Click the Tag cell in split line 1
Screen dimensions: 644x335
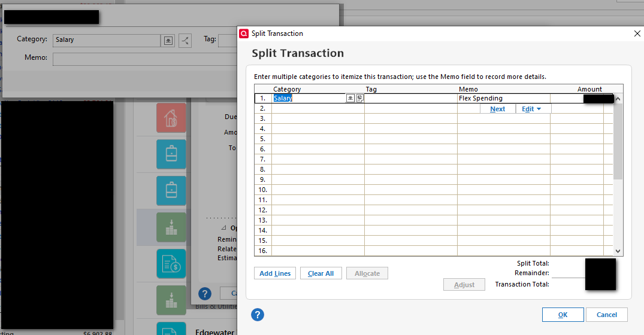[x=411, y=98]
